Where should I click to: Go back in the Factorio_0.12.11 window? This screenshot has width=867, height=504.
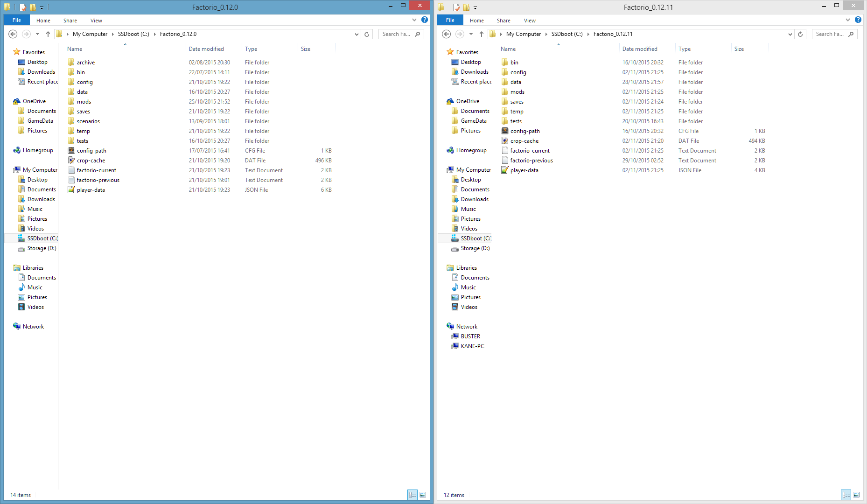point(447,34)
